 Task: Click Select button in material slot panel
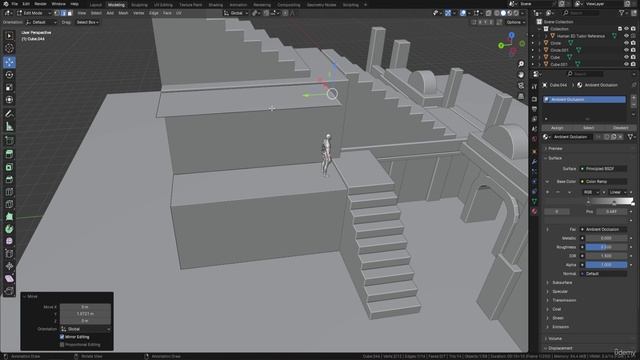coord(589,128)
